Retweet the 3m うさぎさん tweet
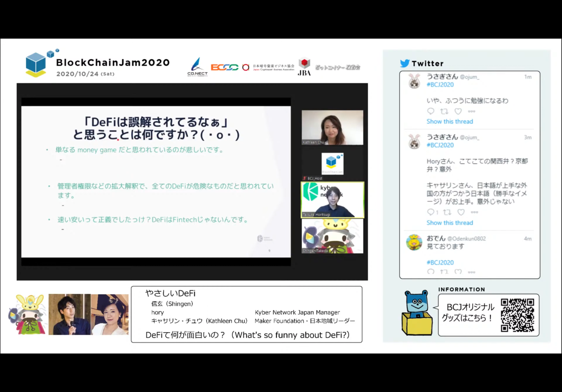 coord(448,212)
